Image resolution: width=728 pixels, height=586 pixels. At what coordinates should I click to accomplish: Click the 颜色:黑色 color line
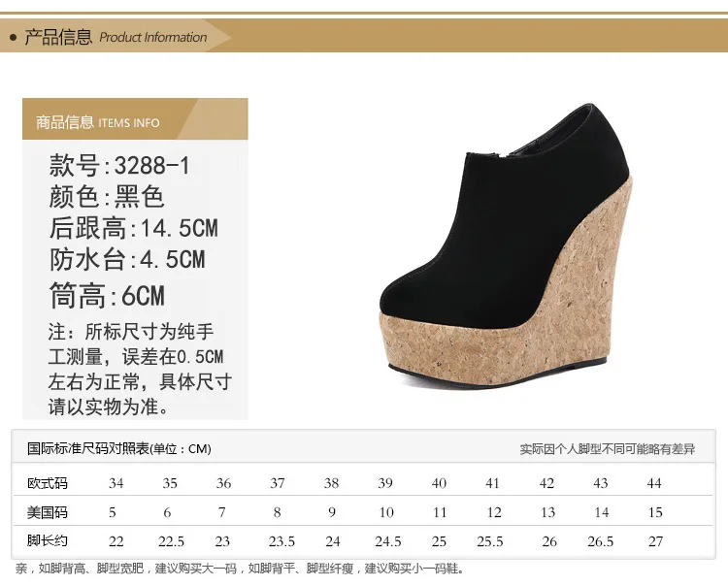coord(107,196)
